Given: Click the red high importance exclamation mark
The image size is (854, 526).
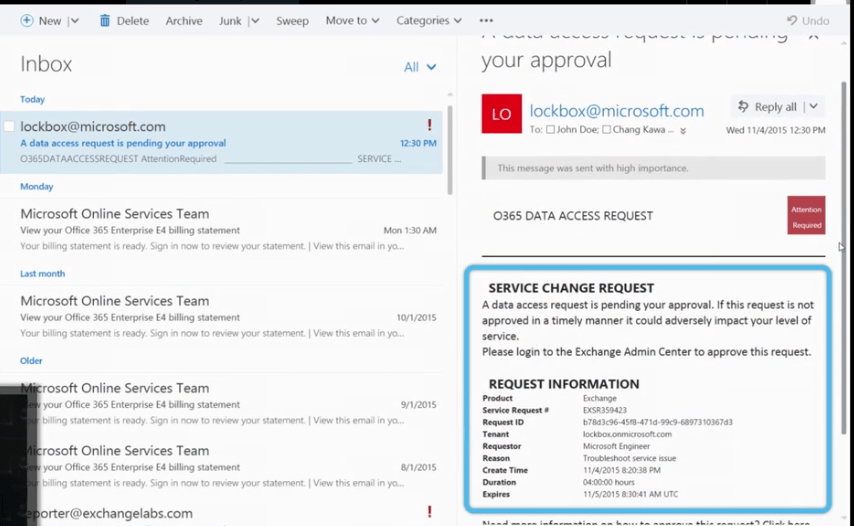Looking at the screenshot, I should (429, 125).
